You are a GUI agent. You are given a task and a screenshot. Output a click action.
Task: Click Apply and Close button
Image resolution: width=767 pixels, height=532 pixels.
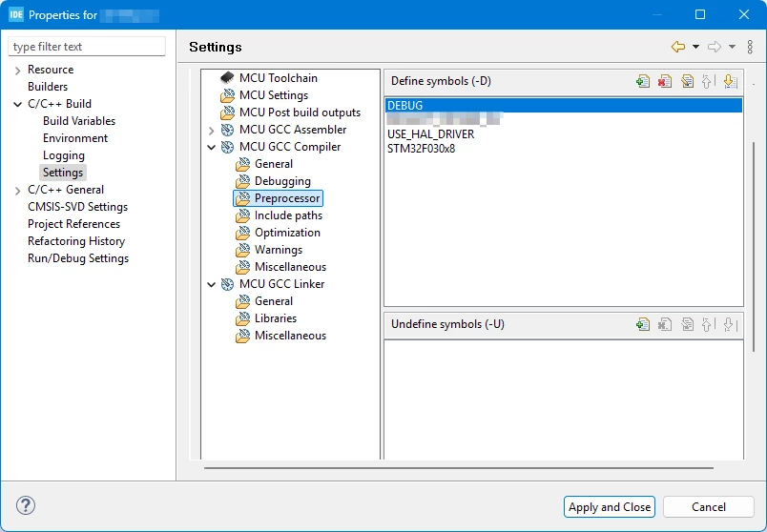pyautogui.click(x=610, y=506)
